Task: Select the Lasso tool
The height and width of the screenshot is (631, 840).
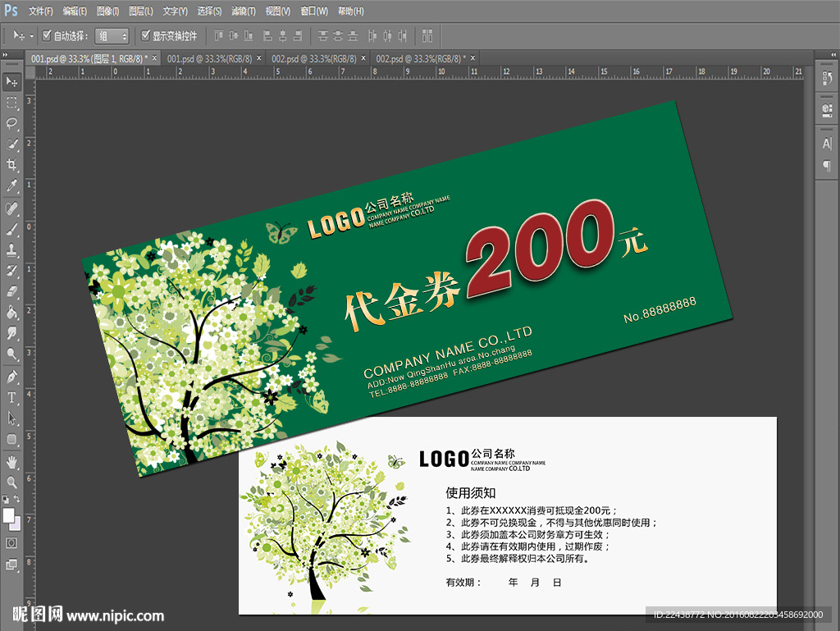Action: tap(11, 124)
